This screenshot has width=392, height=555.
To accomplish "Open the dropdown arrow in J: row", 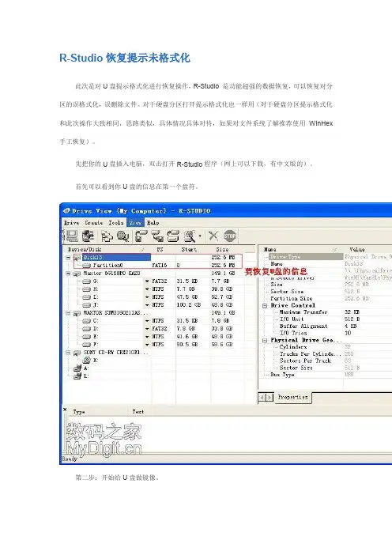I will coord(147,304).
